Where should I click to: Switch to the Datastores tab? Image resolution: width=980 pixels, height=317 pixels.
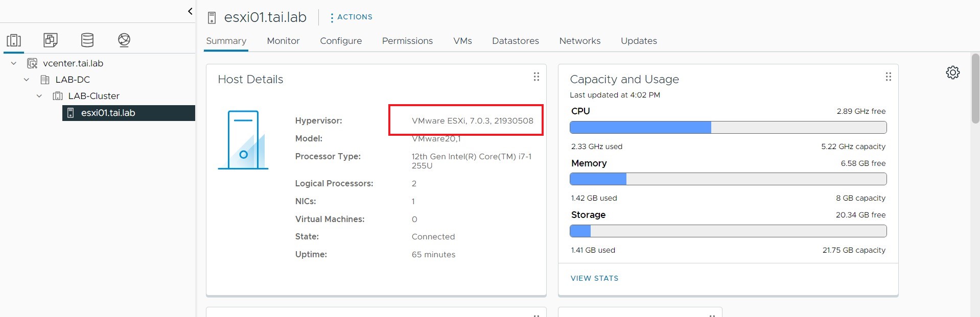click(516, 41)
